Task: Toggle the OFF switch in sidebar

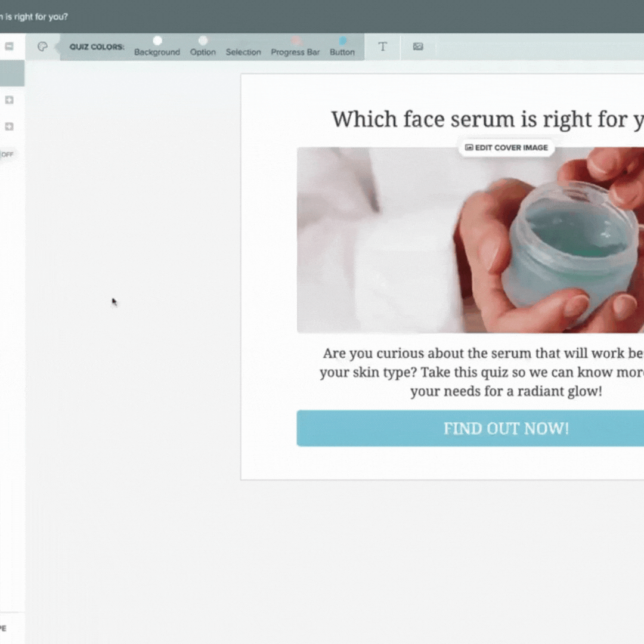Action: click(7, 154)
